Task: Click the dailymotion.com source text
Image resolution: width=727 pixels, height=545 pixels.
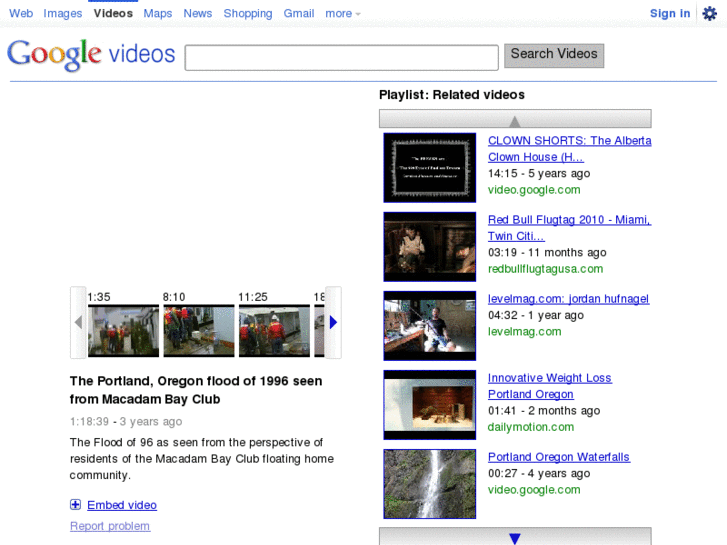Action: coord(531,427)
